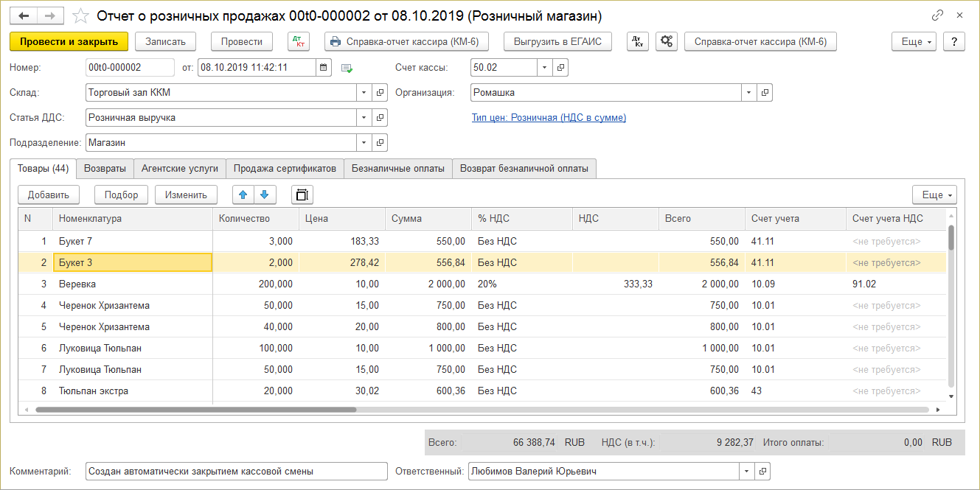Select the Веревка row cell
Screen dimensions: 980x490
133,284
